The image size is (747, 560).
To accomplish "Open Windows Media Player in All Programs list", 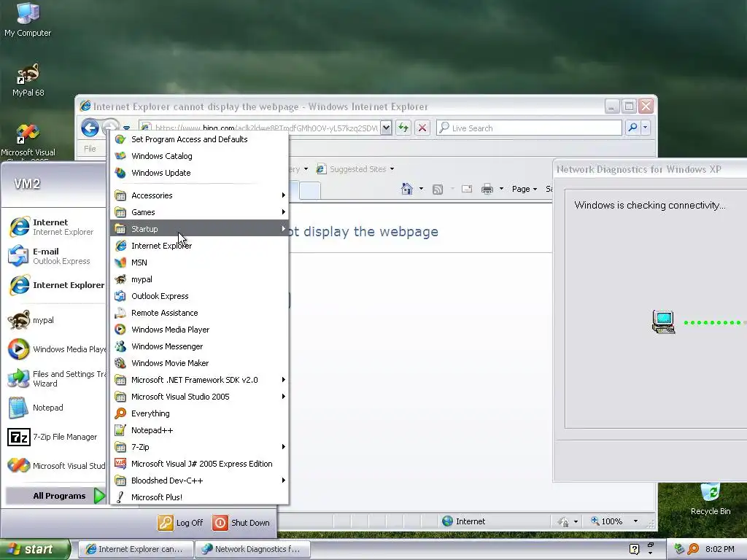I will tap(199, 330).
